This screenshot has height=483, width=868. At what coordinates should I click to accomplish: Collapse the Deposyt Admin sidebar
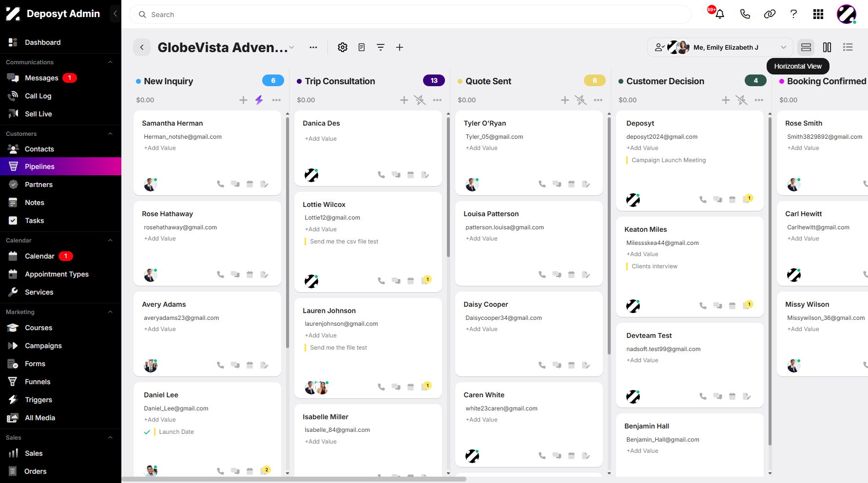(x=116, y=14)
